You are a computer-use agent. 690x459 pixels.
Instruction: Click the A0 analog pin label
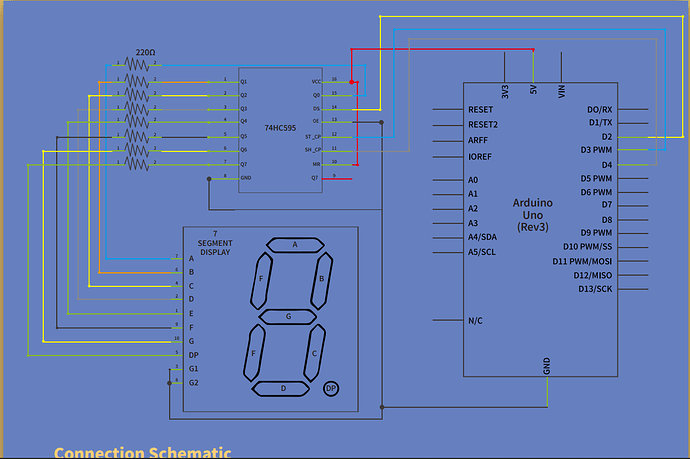473,180
